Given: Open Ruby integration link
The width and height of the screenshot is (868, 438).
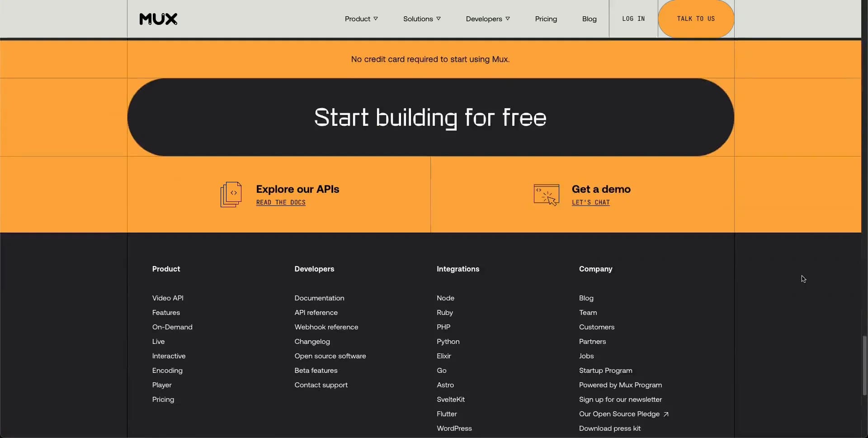Looking at the screenshot, I should click(445, 313).
